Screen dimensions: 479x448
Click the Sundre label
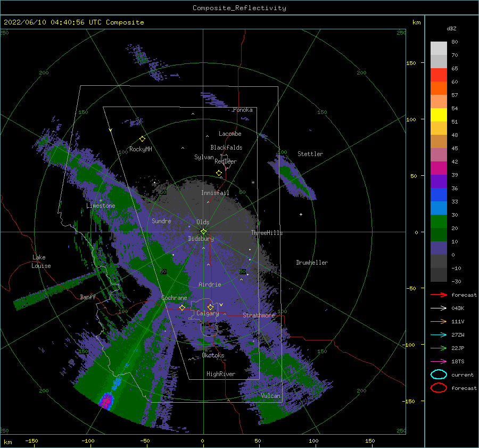(161, 221)
